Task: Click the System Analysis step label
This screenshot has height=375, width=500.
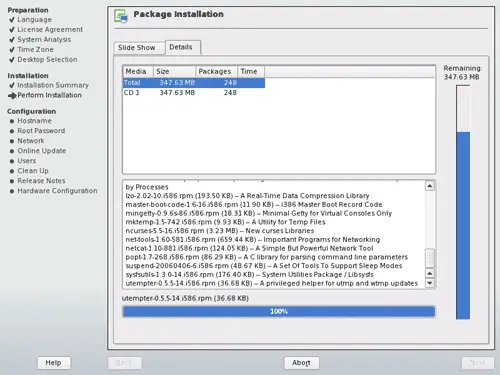Action: [x=44, y=40]
